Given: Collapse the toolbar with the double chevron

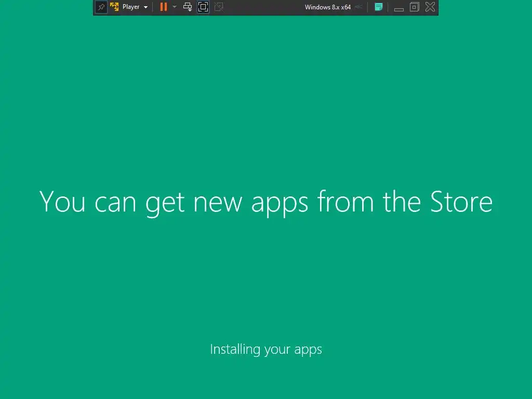Looking at the screenshot, I should [358, 7].
